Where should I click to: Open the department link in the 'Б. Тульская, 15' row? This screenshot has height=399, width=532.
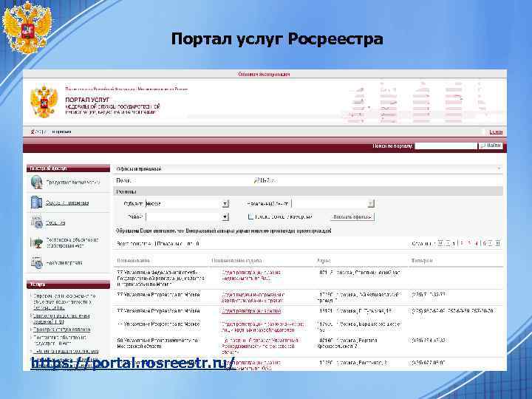(251, 311)
